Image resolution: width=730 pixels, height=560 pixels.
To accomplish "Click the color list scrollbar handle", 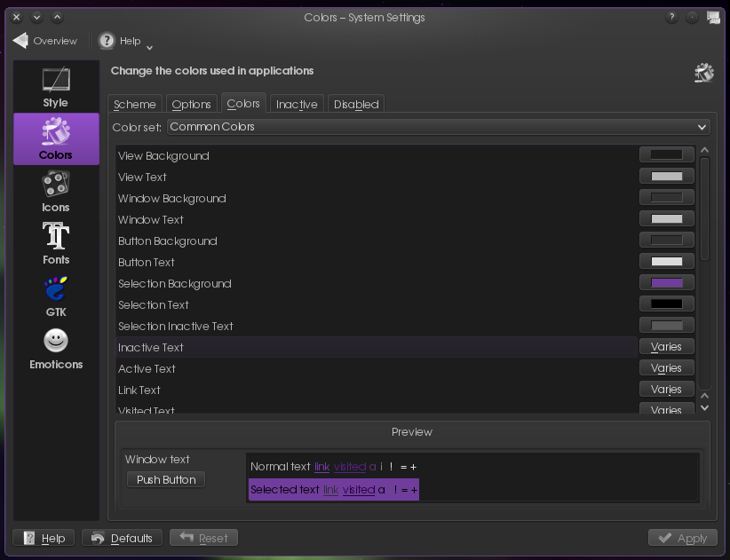I will click(x=704, y=209).
